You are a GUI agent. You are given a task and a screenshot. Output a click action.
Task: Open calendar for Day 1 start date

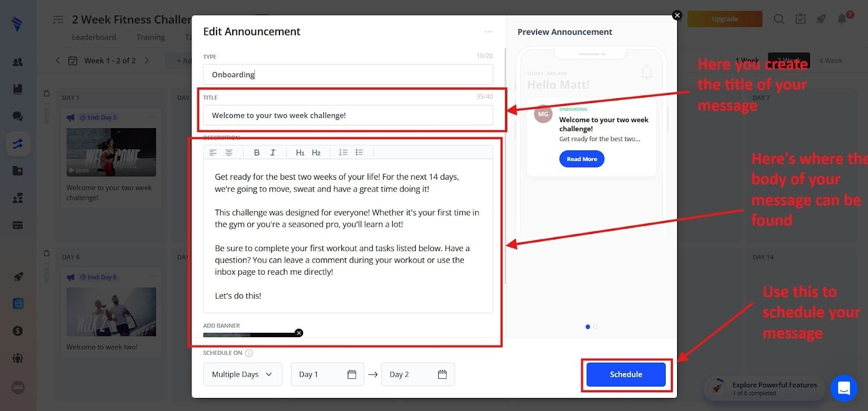pyautogui.click(x=352, y=374)
